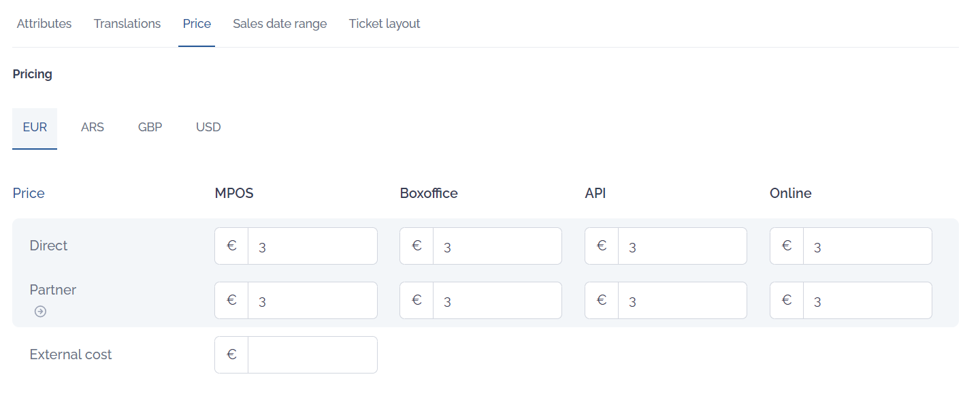The image size is (980, 398).
Task: Select the EUR currency tab
Action: coord(35,127)
